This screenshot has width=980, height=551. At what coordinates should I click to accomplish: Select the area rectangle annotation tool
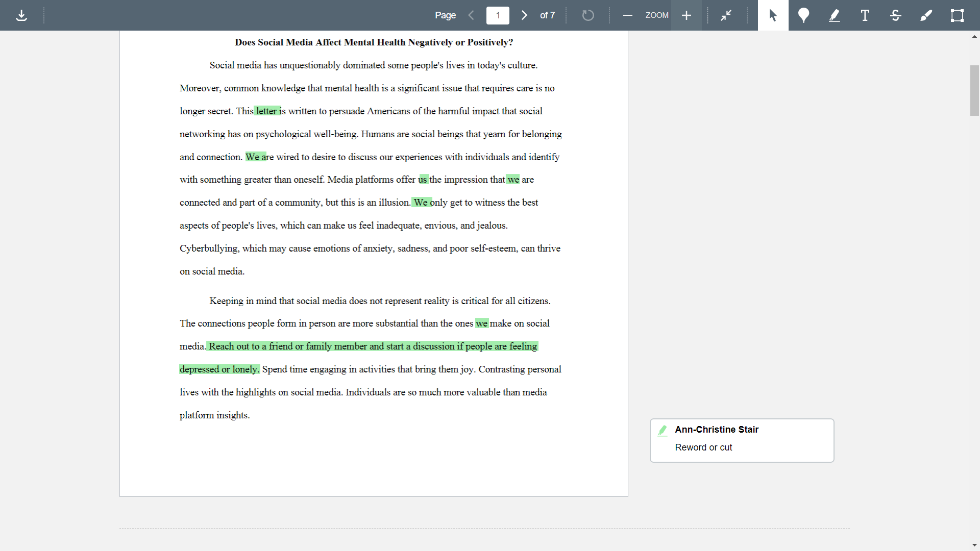pos(957,15)
